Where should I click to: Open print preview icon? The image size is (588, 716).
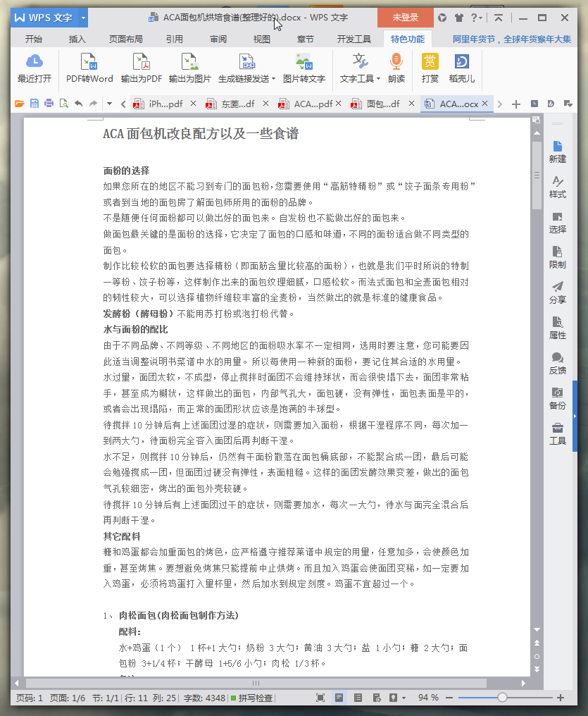(x=64, y=104)
